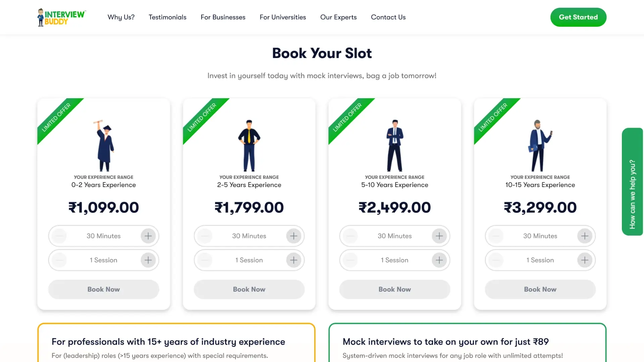Click the Interview Buddy logo

pos(62,17)
